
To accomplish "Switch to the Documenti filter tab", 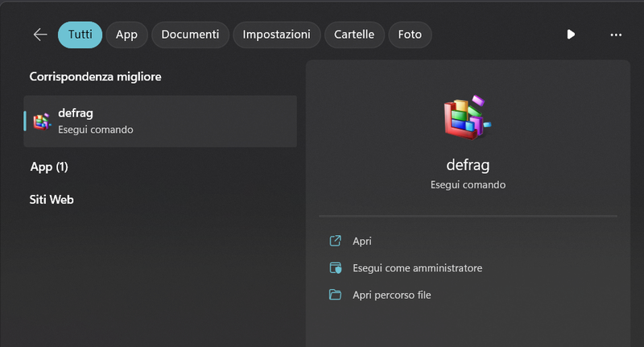I will coord(190,35).
